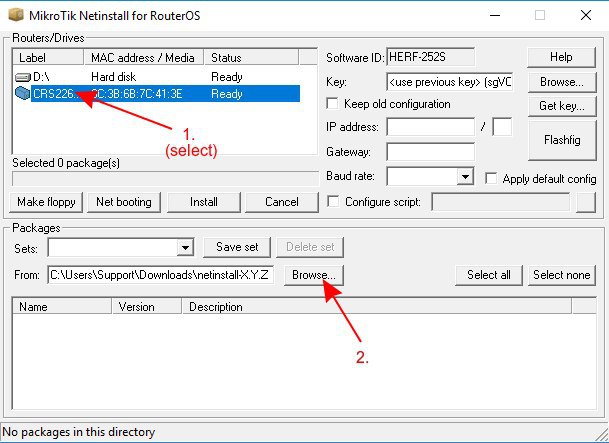Select the Hard disk media cell
The height and width of the screenshot is (443, 609).
tap(113, 77)
